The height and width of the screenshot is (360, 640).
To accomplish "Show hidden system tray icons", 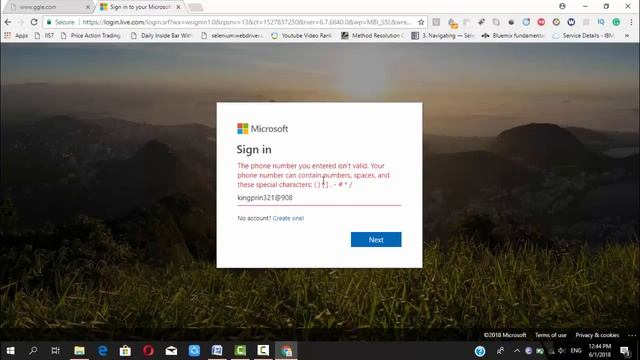I will [517, 351].
